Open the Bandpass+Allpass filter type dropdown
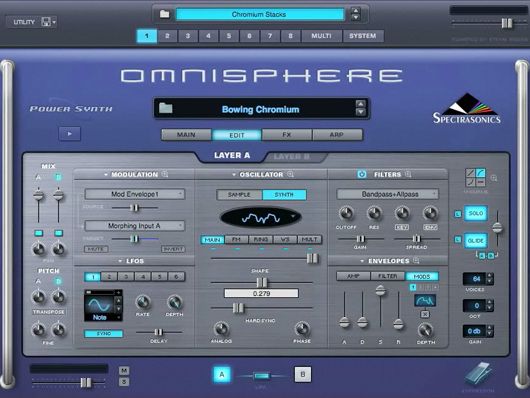This screenshot has width=530, height=398. (388, 194)
